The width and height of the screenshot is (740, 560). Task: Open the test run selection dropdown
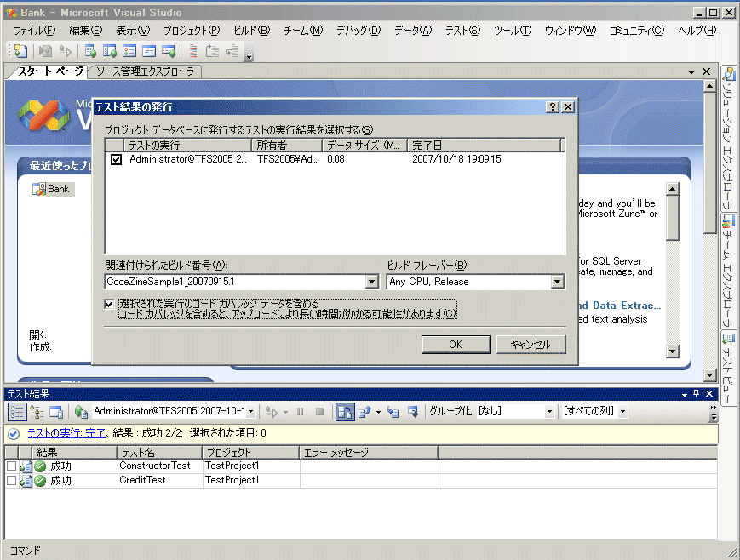250,412
